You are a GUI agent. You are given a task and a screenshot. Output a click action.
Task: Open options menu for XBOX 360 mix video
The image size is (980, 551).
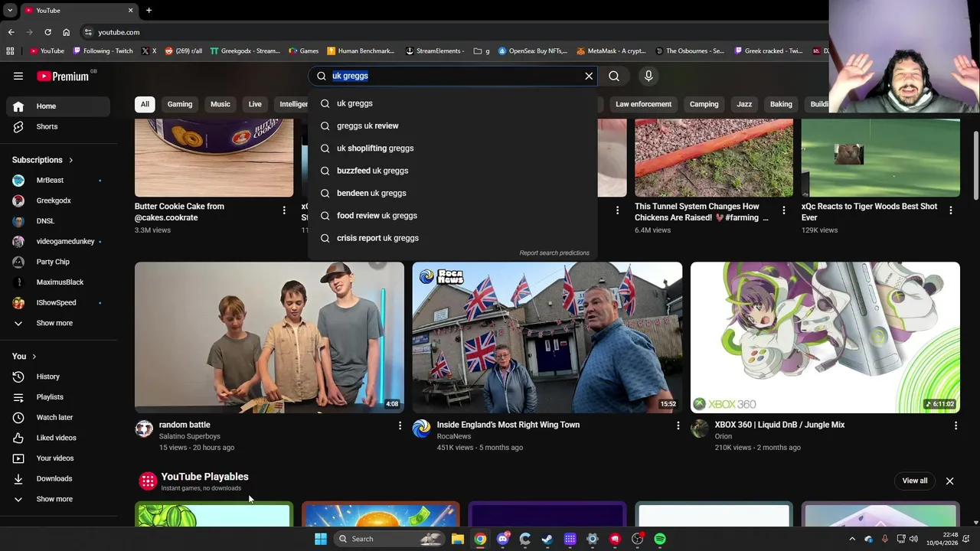955,425
